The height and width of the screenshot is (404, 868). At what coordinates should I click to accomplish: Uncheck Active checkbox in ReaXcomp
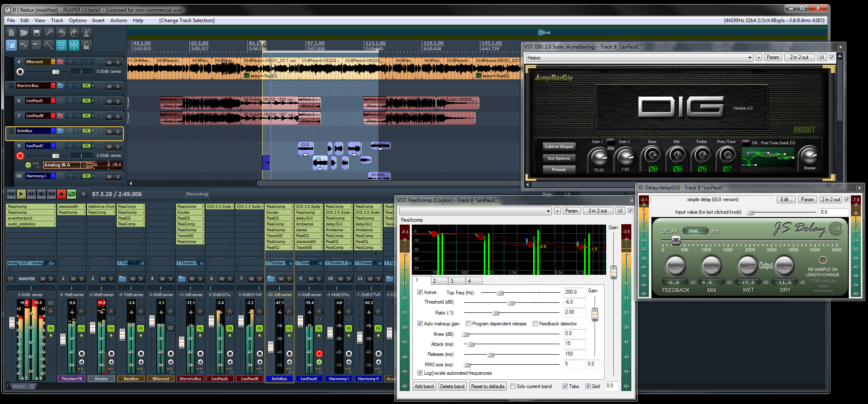pyautogui.click(x=420, y=292)
